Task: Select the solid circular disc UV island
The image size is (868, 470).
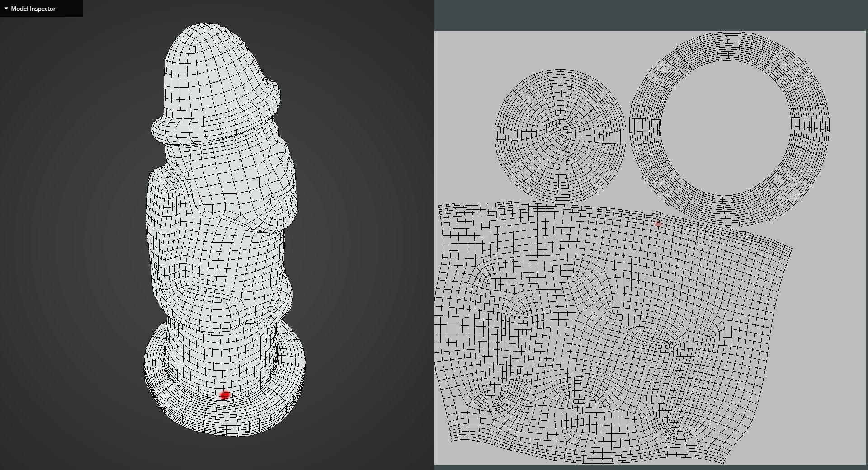Action: tap(560, 135)
